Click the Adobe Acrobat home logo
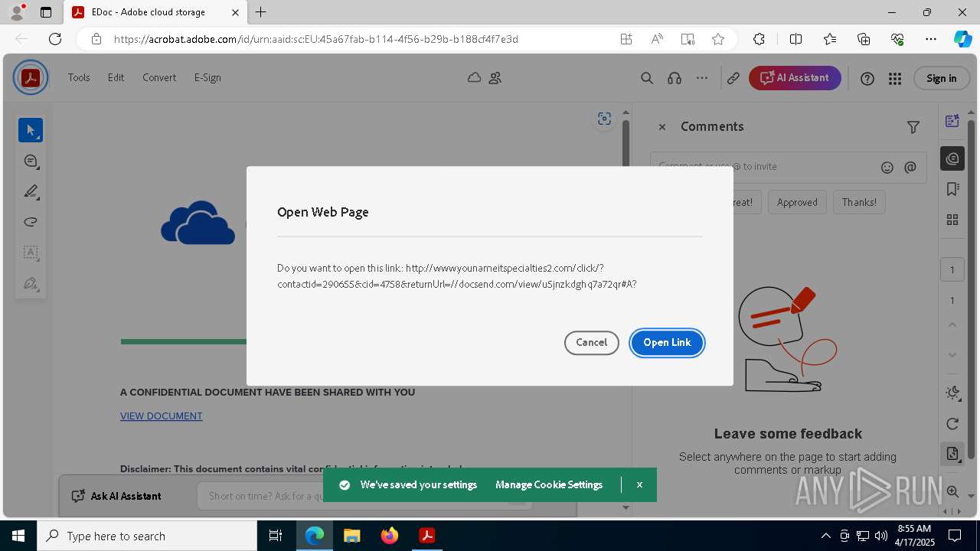980x551 pixels. pos(31,77)
